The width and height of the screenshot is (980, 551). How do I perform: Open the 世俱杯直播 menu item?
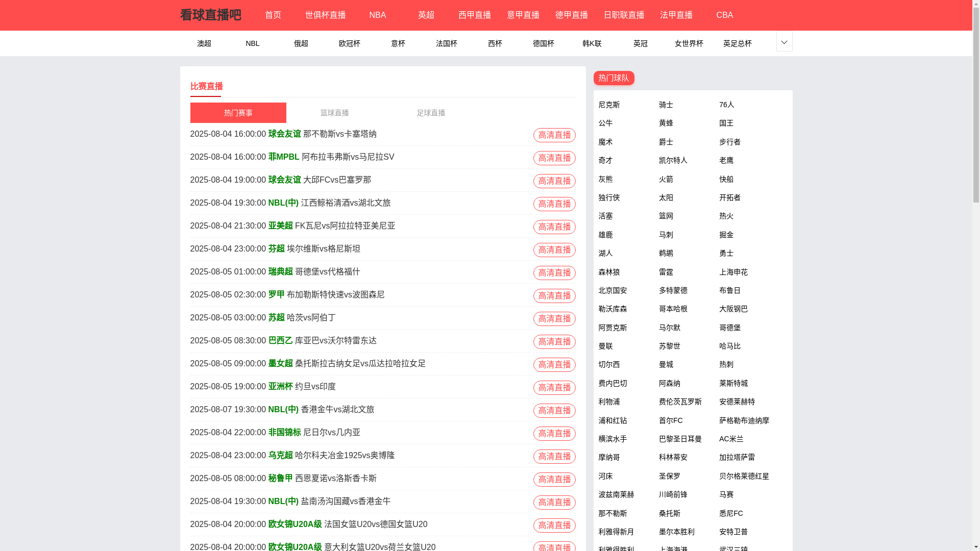[325, 15]
